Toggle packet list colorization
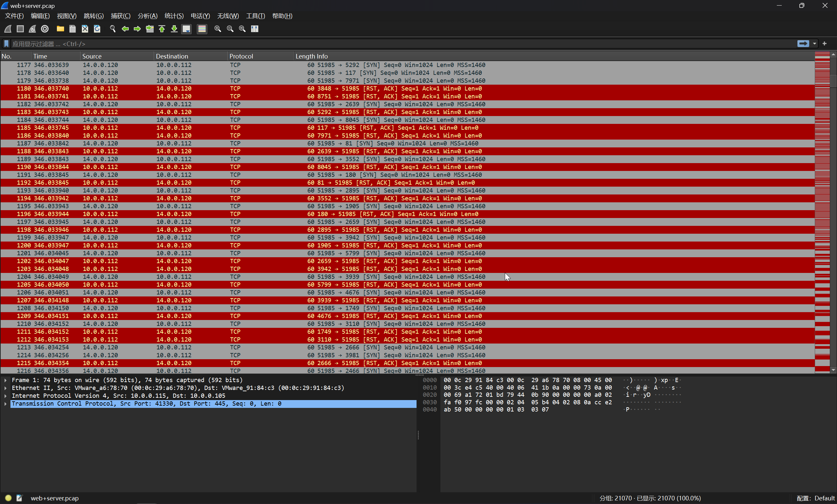 pyautogui.click(x=202, y=29)
